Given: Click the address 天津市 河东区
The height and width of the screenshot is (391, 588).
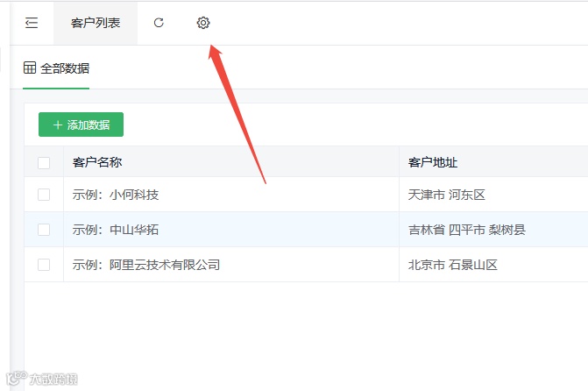Looking at the screenshot, I should tap(447, 195).
